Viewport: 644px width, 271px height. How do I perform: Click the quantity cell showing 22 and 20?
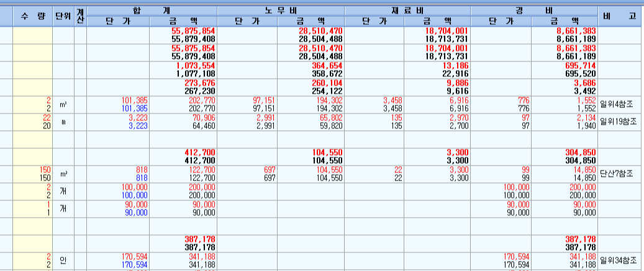32,122
